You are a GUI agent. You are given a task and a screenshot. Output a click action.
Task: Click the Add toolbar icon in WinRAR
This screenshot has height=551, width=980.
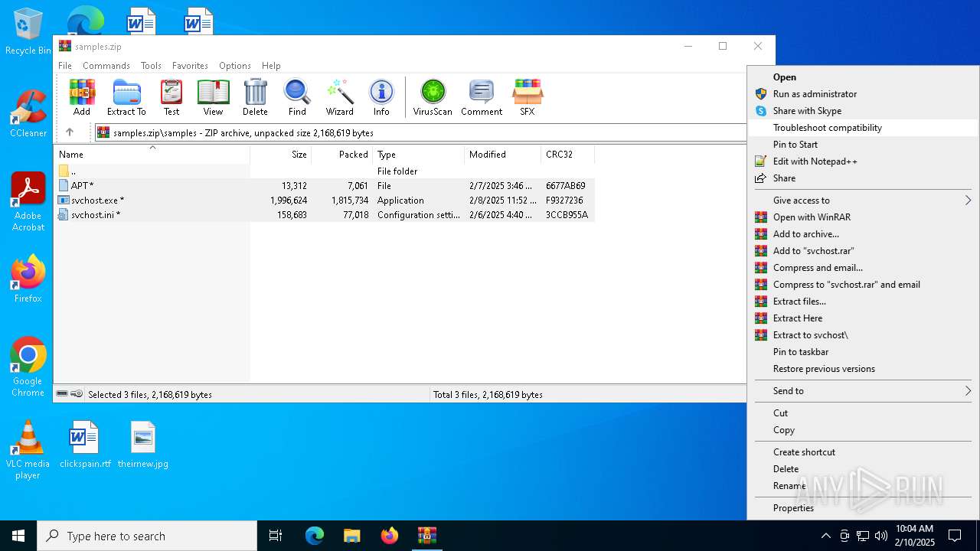tap(82, 97)
